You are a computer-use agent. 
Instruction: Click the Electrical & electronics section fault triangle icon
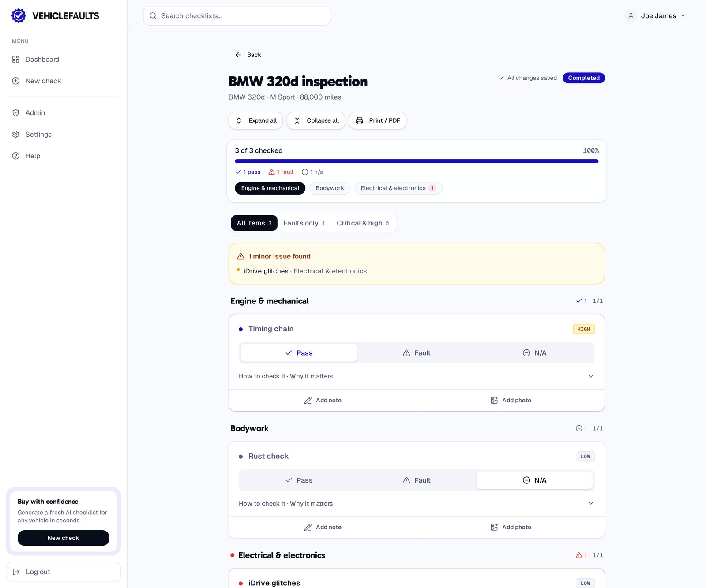click(x=579, y=555)
